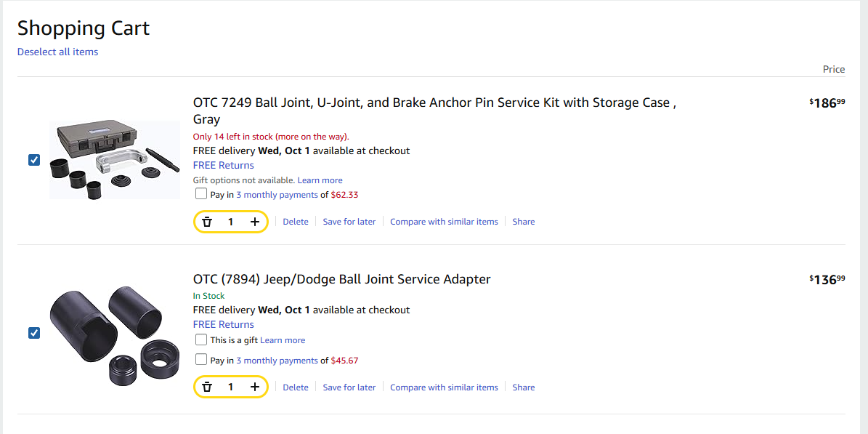868x434 pixels.
Task: Open Learn more about gift options unavailable
Action: point(320,180)
